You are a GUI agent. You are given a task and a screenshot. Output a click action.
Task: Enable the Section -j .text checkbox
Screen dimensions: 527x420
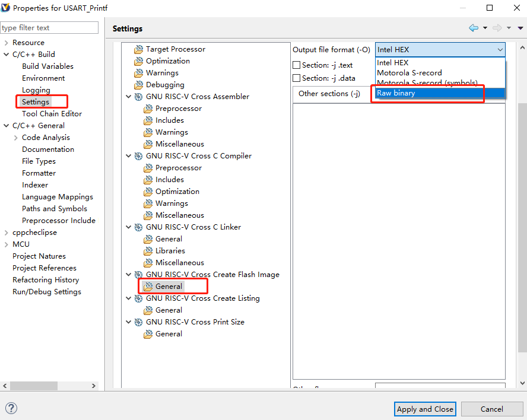(295, 65)
